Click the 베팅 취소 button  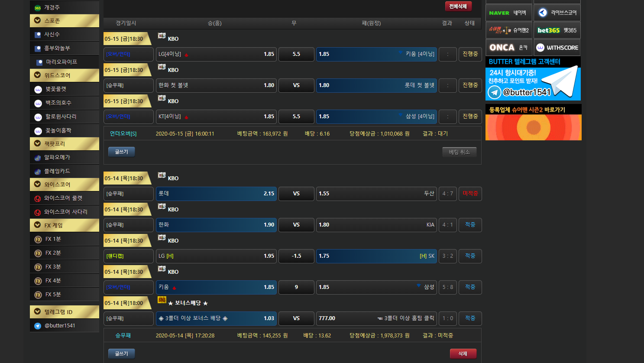click(x=459, y=152)
